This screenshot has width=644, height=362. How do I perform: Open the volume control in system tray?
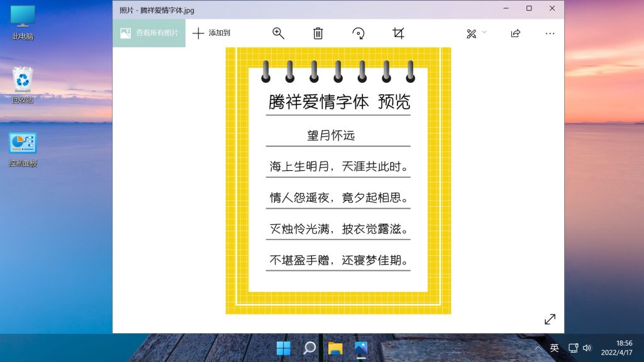click(x=587, y=348)
